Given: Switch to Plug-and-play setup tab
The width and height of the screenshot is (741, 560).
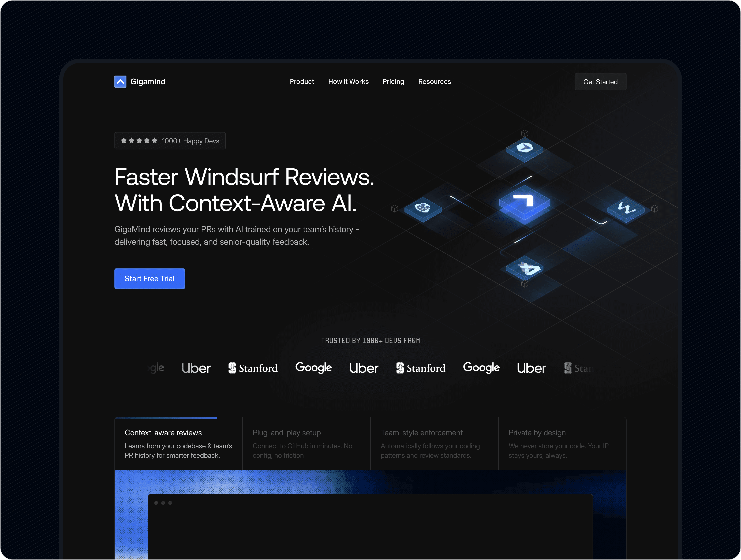Looking at the screenshot, I should tap(306, 443).
